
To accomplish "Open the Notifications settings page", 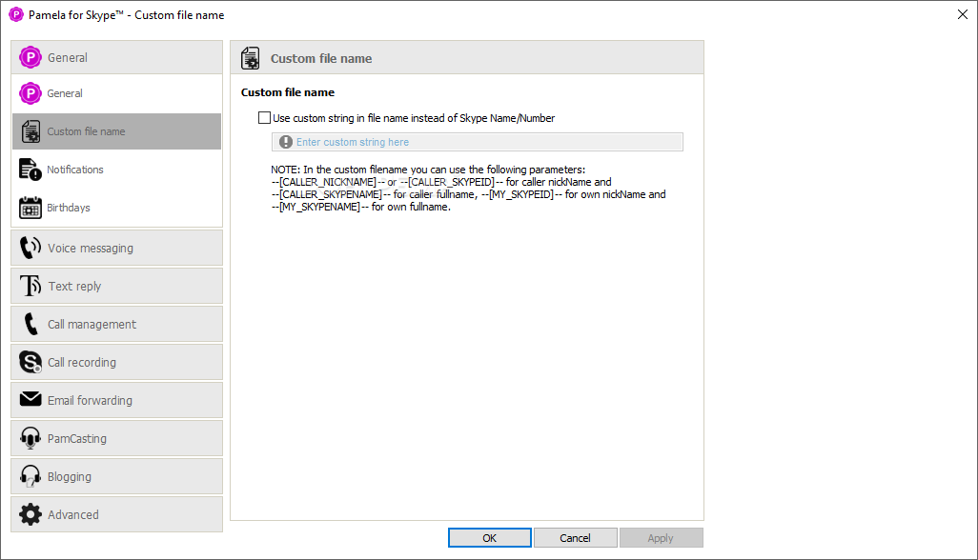I will click(x=116, y=170).
